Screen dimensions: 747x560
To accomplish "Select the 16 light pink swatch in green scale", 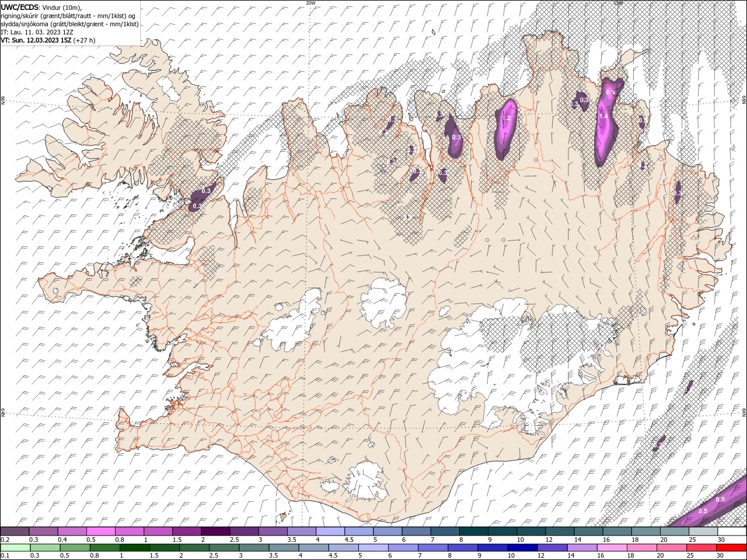I will (612, 548).
